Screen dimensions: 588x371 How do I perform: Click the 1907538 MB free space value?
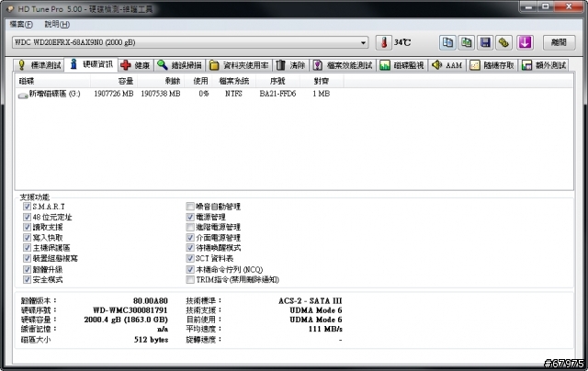click(x=161, y=94)
